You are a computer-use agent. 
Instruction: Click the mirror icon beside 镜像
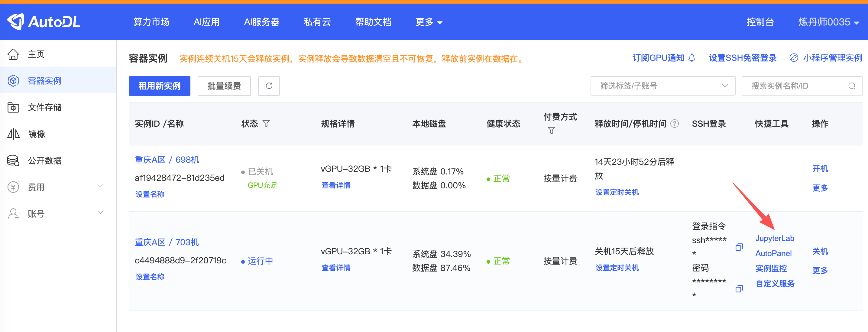13,134
